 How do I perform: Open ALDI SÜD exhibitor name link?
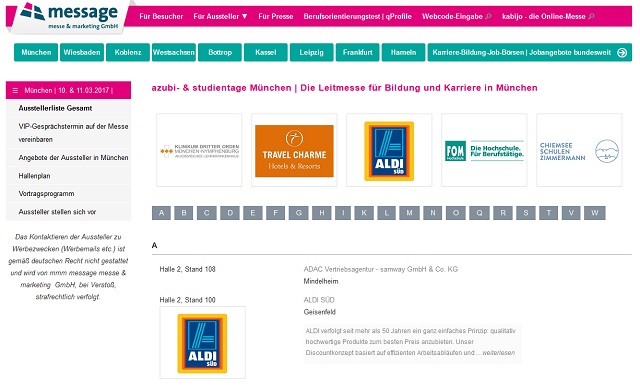click(319, 300)
